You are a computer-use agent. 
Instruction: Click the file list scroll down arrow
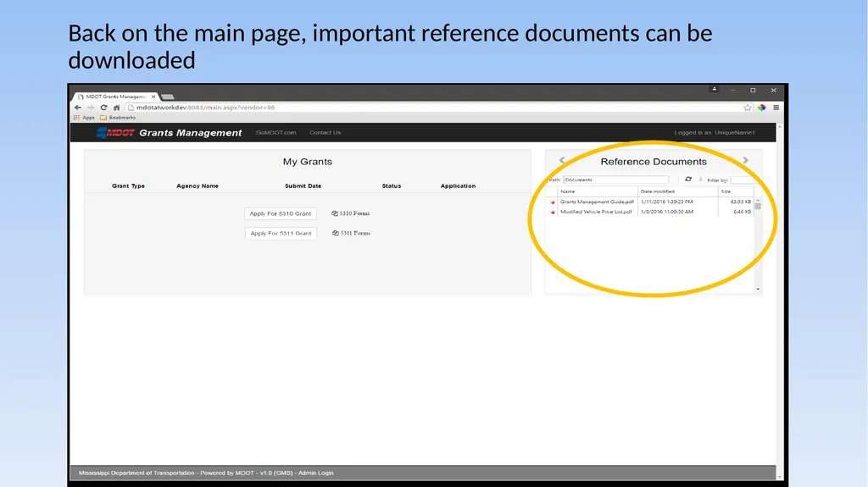[758, 289]
